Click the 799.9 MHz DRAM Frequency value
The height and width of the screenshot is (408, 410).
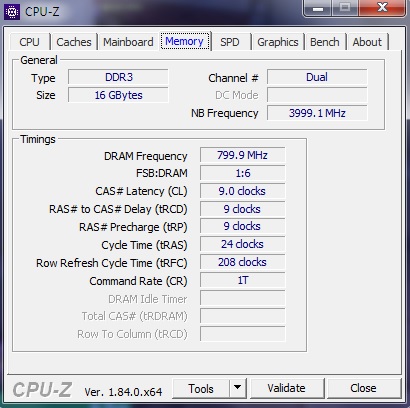(242, 155)
